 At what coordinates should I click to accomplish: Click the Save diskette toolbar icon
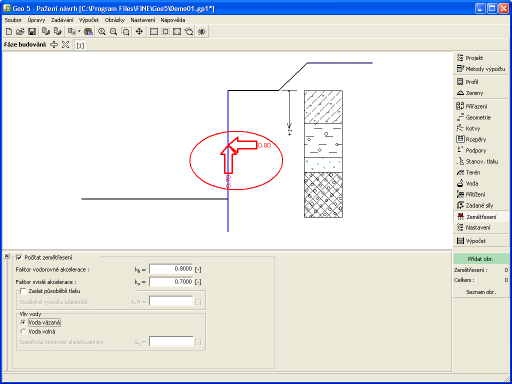pyautogui.click(x=32, y=32)
